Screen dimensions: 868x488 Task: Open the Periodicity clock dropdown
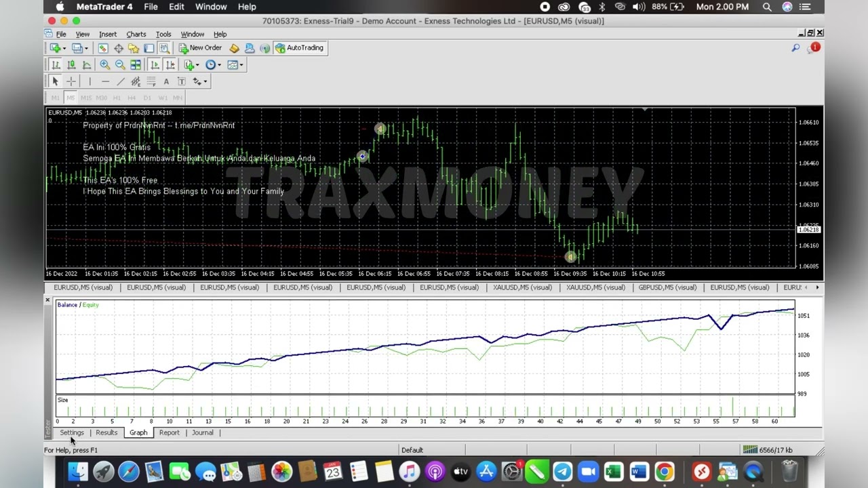[x=213, y=65]
